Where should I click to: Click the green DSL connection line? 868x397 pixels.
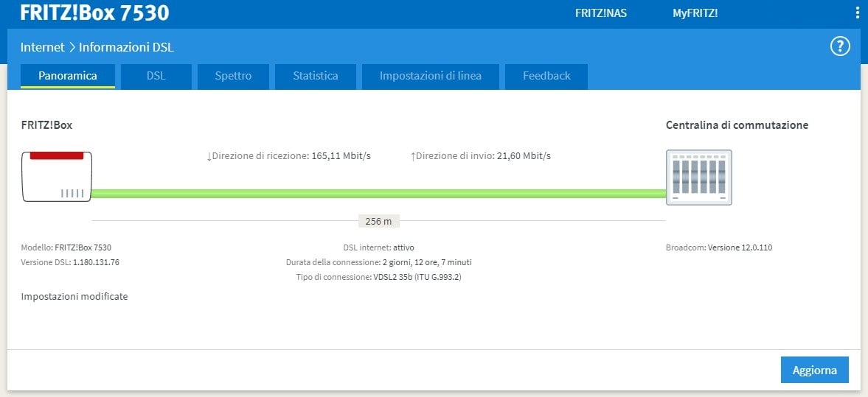pyautogui.click(x=378, y=193)
